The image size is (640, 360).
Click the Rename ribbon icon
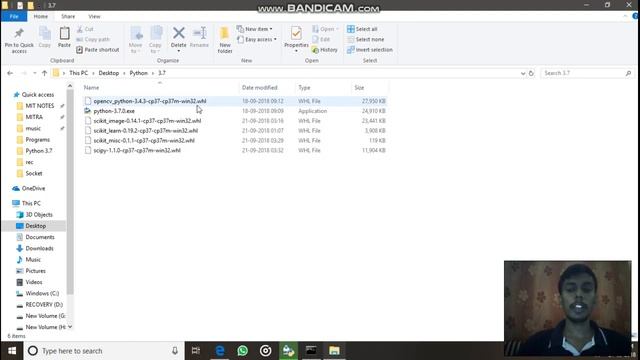point(199,38)
